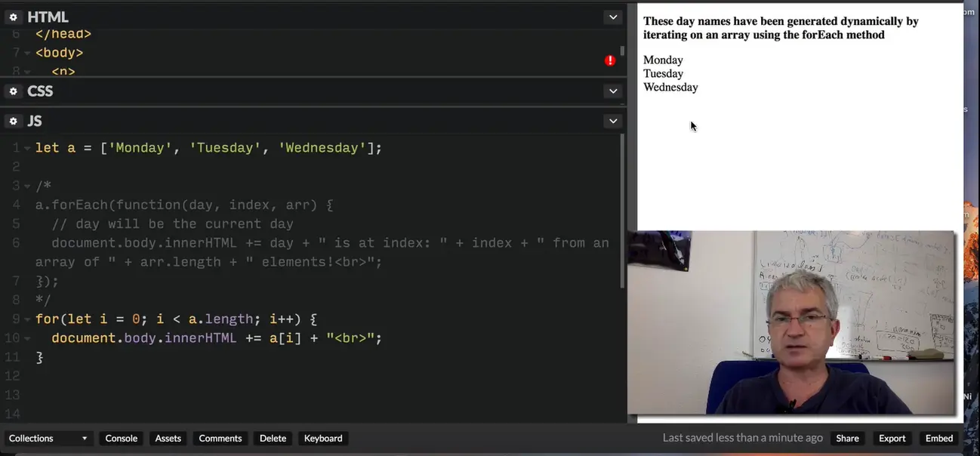
Task: Select the JS panel title
Action: click(35, 122)
